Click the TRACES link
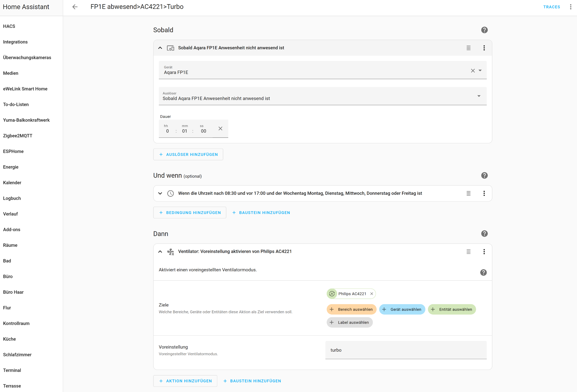The height and width of the screenshot is (392, 577). (x=551, y=7)
